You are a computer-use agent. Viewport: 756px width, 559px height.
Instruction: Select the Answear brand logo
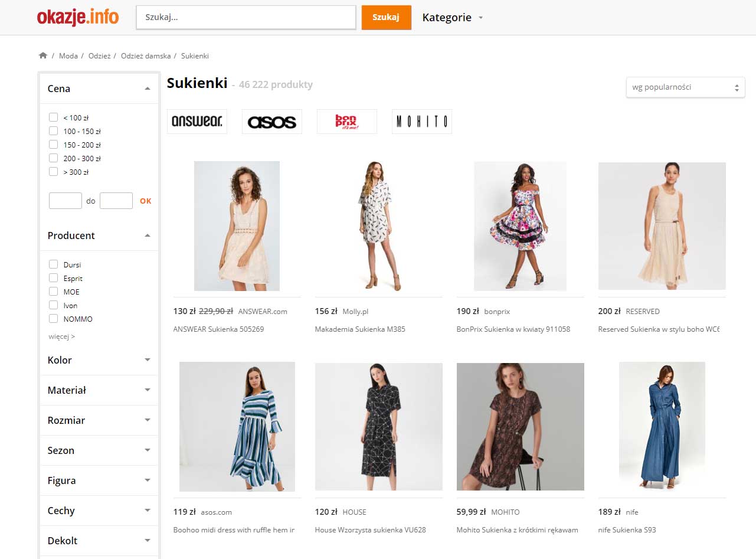pyautogui.click(x=197, y=122)
